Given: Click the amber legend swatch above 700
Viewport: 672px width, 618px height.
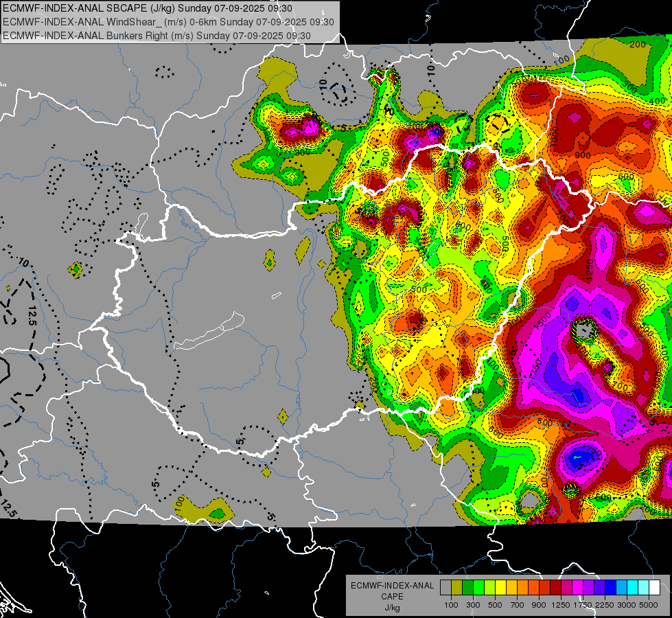Looking at the screenshot, I should tap(511, 588).
